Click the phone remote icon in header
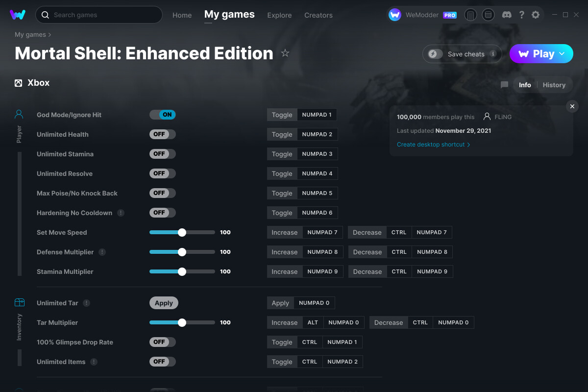The height and width of the screenshot is (392, 588). pyautogui.click(x=470, y=15)
